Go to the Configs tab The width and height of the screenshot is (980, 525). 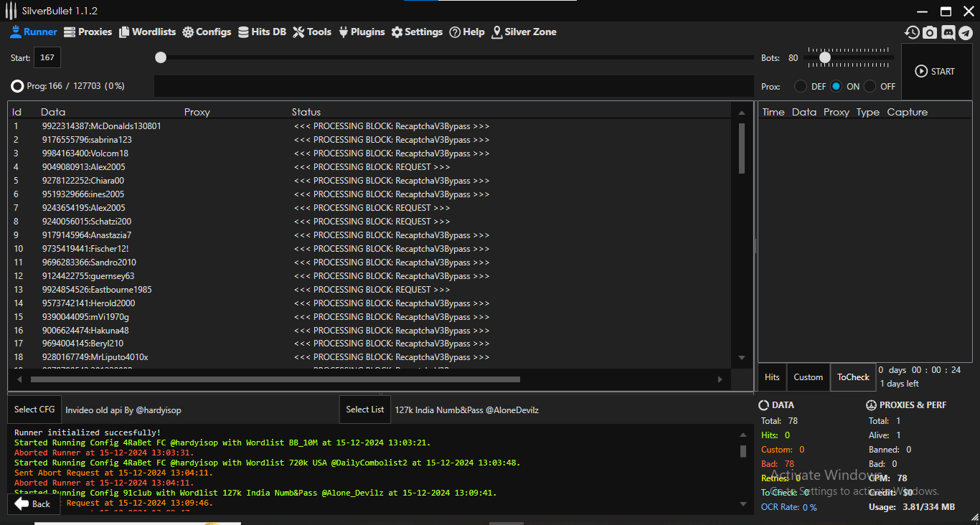pos(207,32)
